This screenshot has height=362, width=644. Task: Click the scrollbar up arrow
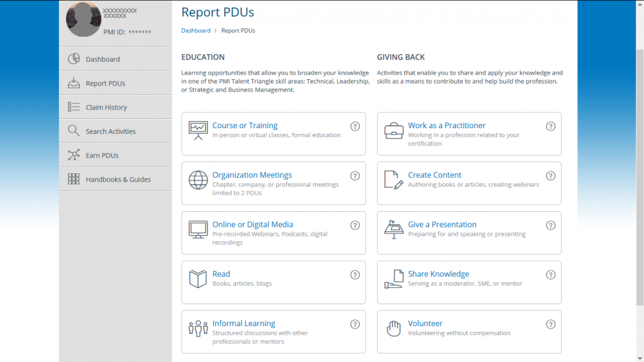coord(640,4)
